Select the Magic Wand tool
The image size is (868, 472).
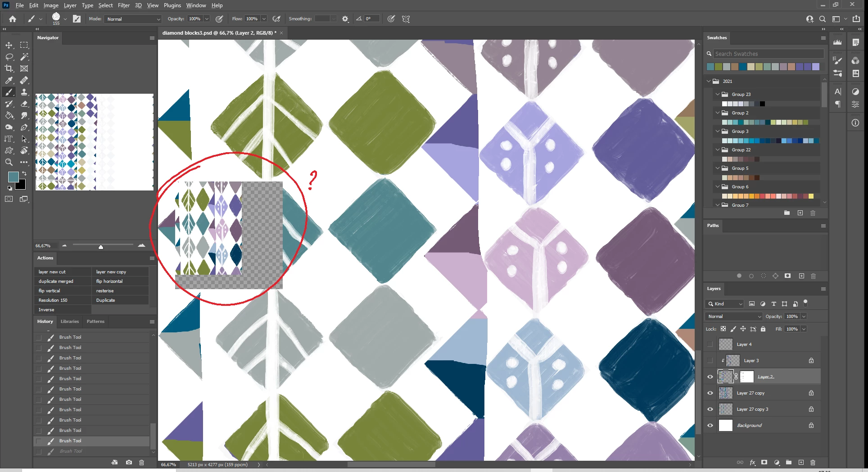24,57
